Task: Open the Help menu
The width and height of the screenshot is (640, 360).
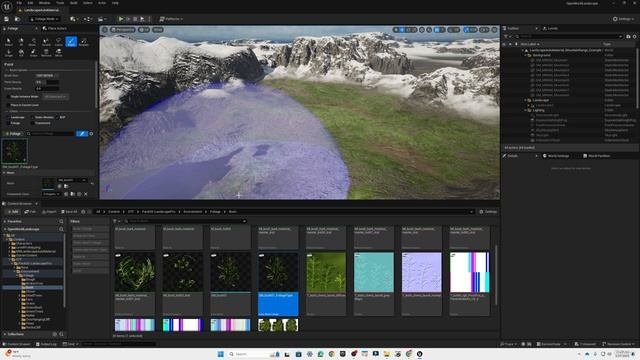Action: coord(115,3)
